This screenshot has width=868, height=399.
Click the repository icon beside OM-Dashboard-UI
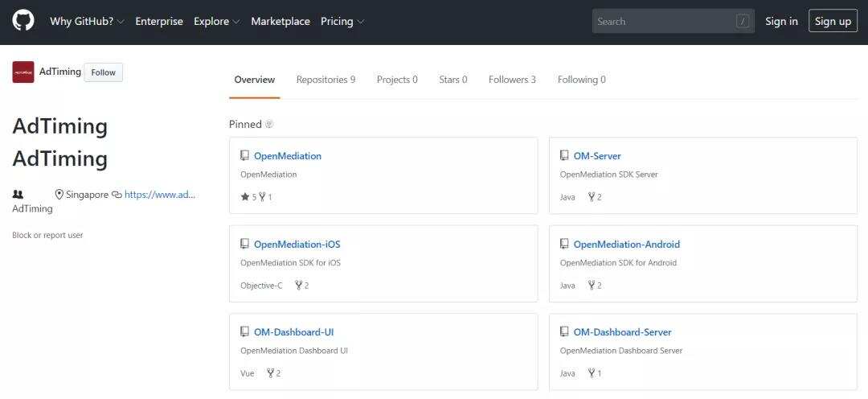pos(245,332)
